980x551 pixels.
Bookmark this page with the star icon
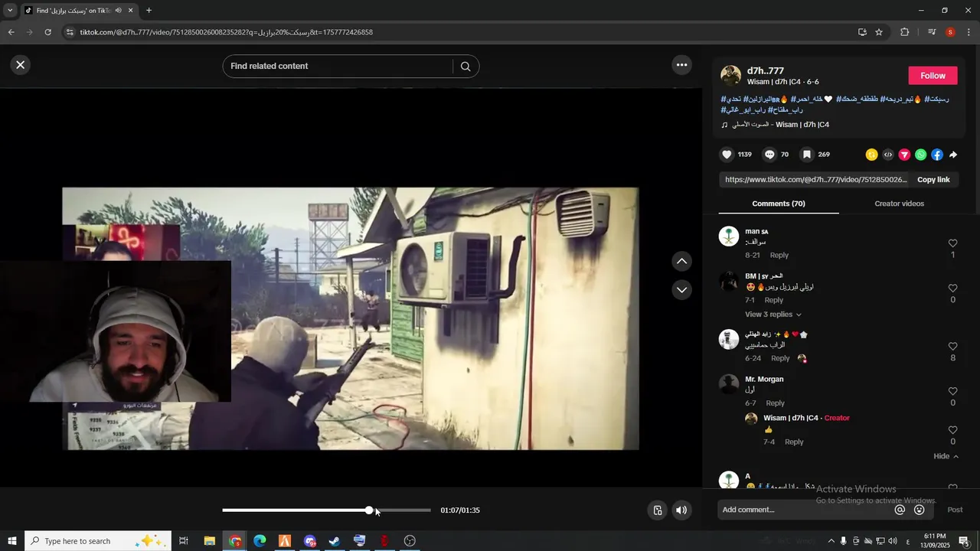click(879, 32)
